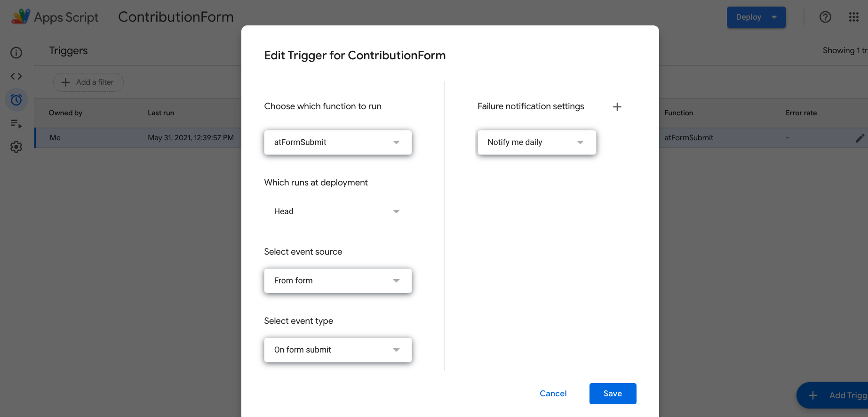Select the trigger row owned by Me
The width and height of the screenshot is (868, 417).
136,138
